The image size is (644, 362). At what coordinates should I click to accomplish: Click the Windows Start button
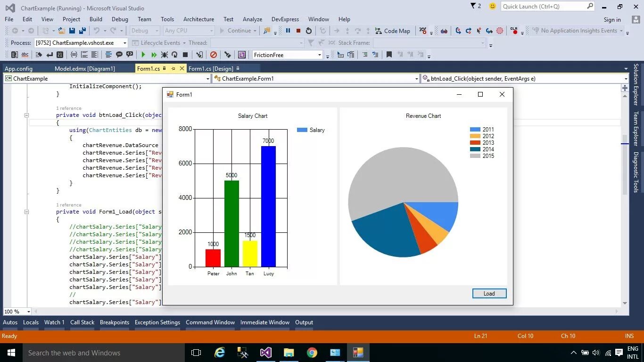click(11, 353)
